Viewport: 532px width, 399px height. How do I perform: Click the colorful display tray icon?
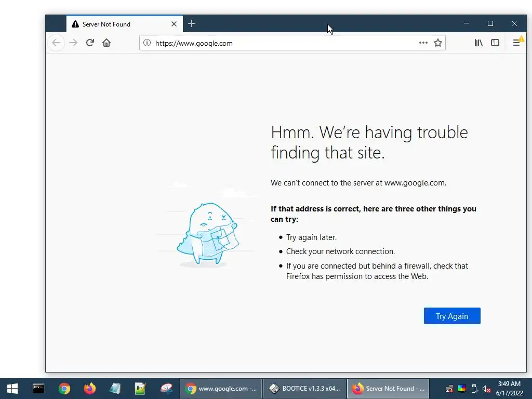click(462, 389)
